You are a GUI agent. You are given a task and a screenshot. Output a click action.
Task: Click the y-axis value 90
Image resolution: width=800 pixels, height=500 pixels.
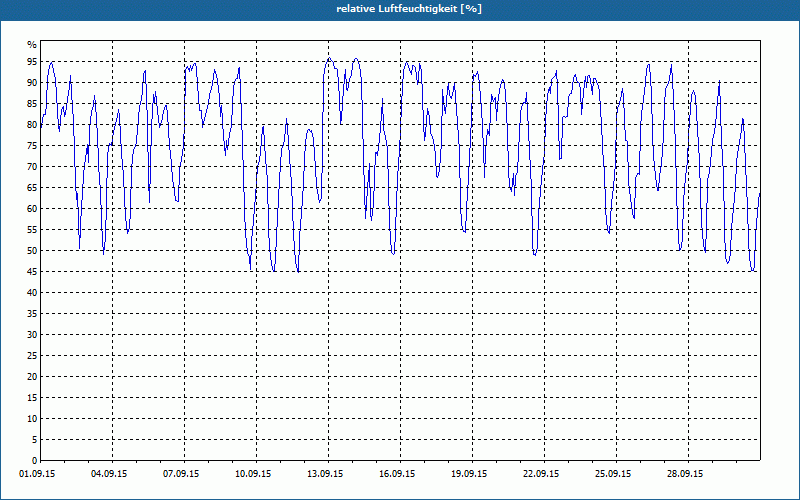coord(32,83)
